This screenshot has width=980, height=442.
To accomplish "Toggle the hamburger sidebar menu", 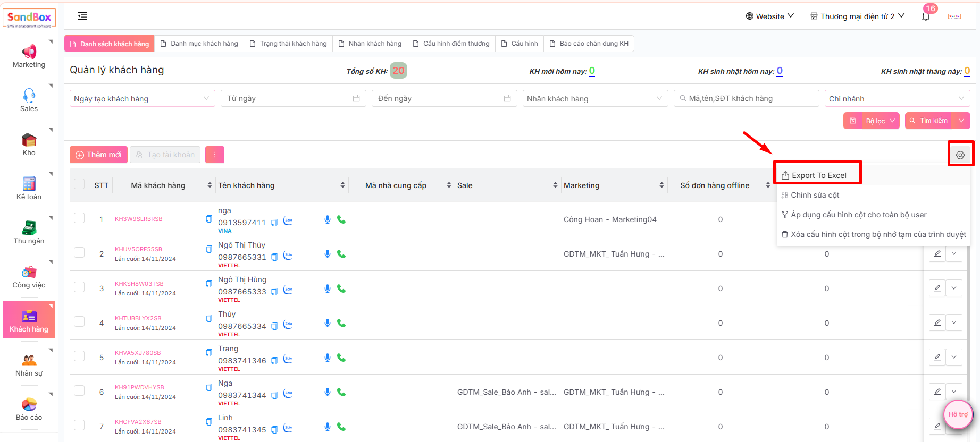I will pyautogui.click(x=82, y=16).
